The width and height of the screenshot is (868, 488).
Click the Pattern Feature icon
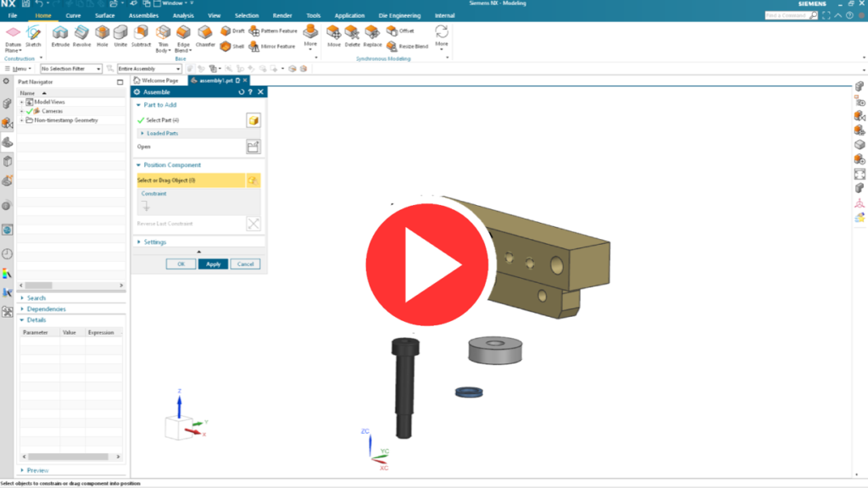pyautogui.click(x=254, y=30)
